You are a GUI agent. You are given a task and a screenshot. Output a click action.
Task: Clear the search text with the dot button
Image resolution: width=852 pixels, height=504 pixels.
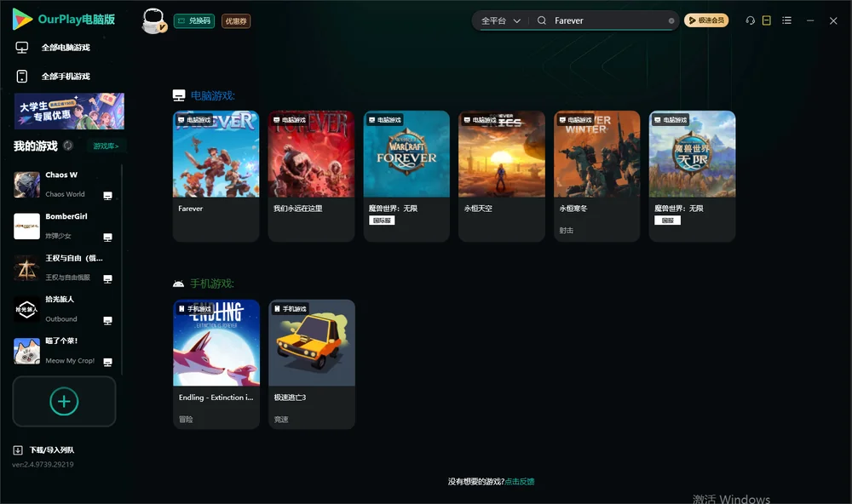coord(671,20)
